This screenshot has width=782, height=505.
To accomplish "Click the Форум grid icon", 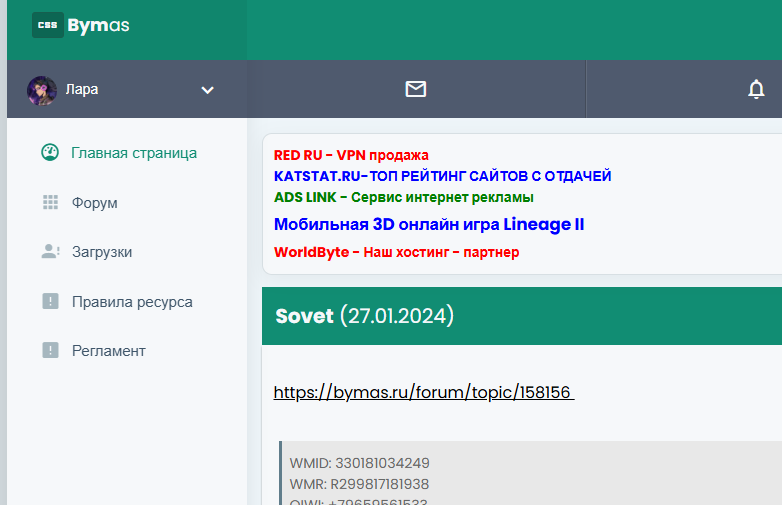I will click(50, 203).
